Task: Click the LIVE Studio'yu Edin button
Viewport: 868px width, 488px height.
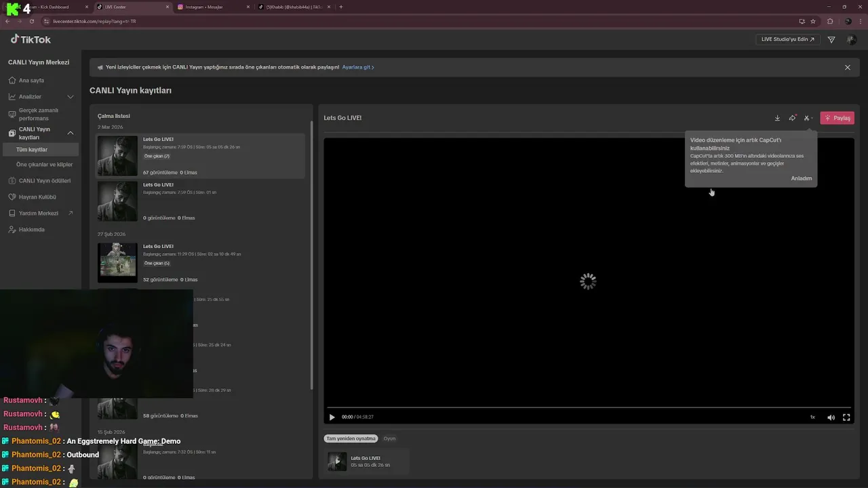Action: (788, 39)
